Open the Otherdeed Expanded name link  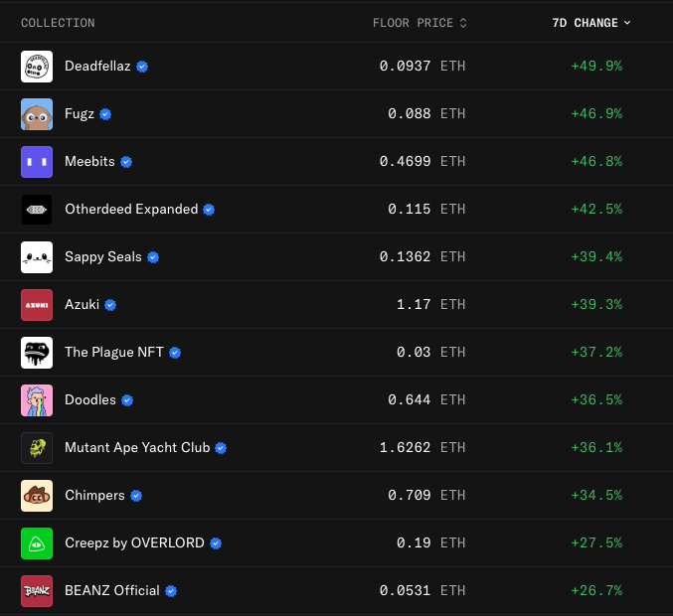tap(131, 210)
